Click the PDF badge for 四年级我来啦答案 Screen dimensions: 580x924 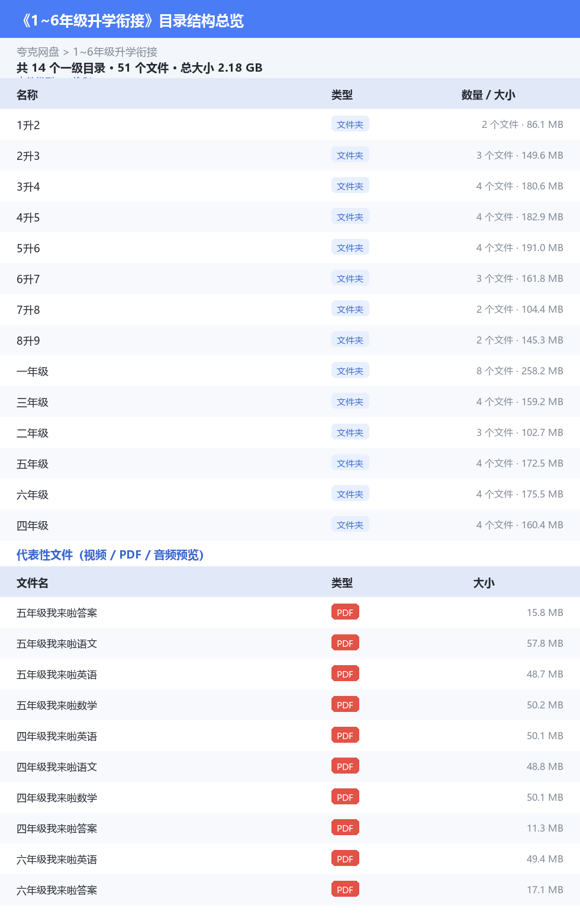point(345,827)
